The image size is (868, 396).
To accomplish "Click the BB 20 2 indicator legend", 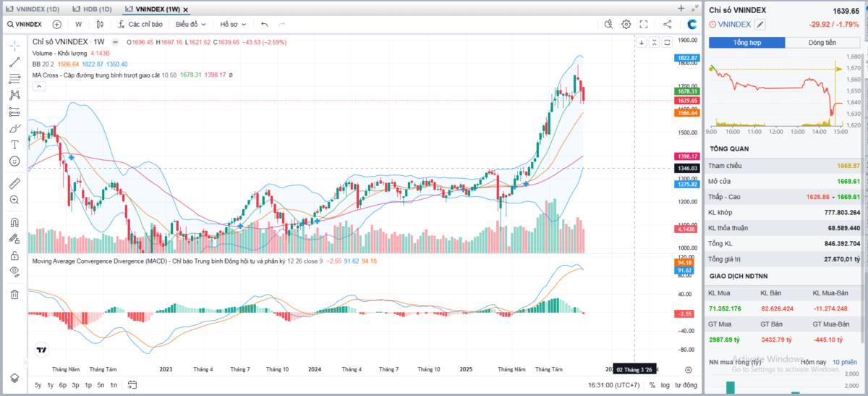I will coord(42,64).
